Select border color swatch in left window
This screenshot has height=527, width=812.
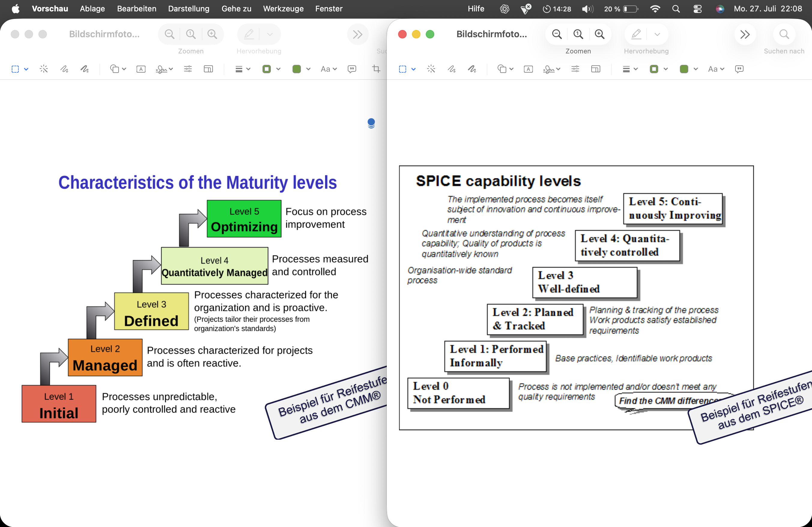pos(267,69)
